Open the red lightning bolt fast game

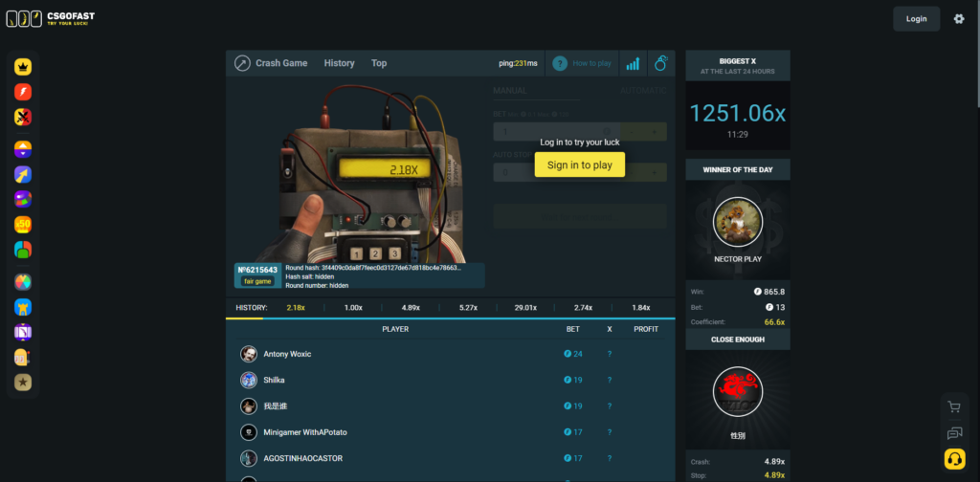(23, 92)
